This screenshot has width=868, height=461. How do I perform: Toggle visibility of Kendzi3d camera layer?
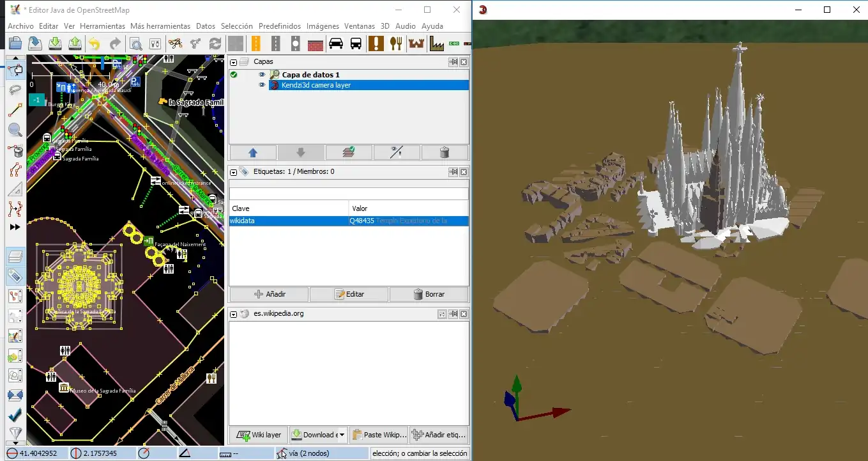pyautogui.click(x=262, y=85)
